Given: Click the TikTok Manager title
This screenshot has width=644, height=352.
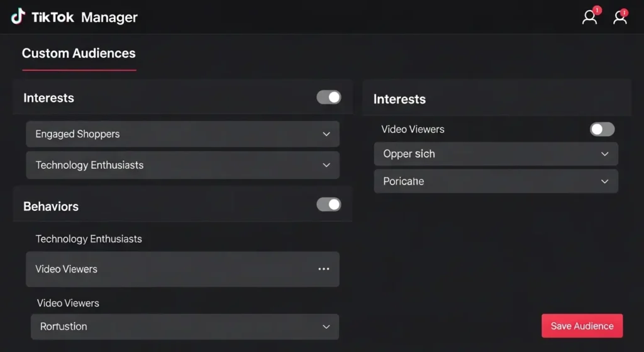Looking at the screenshot, I should [x=84, y=17].
